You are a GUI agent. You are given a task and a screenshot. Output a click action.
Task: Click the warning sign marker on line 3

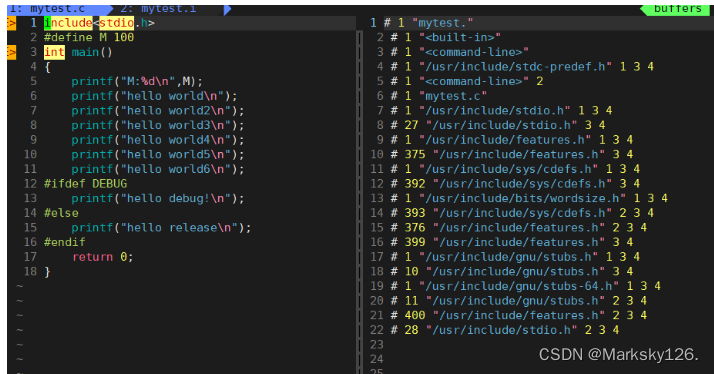11,52
